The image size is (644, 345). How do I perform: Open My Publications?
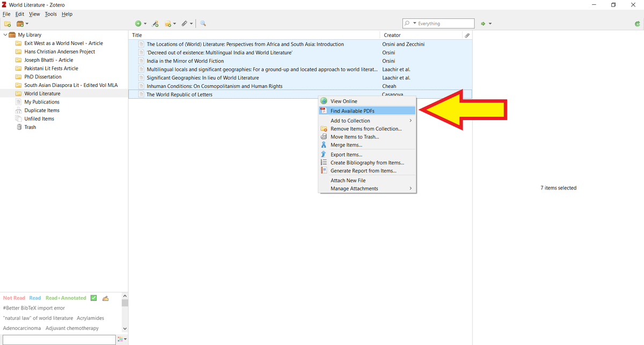coord(42,102)
